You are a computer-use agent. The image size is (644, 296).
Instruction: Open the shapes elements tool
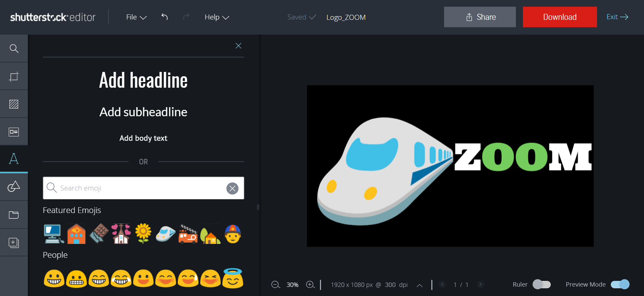click(14, 186)
